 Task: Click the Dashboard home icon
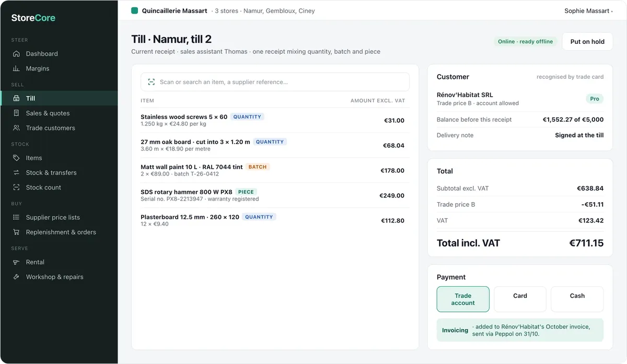point(16,54)
